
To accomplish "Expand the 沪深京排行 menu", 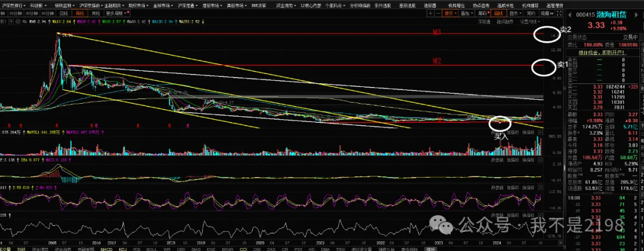I will (13, 6).
